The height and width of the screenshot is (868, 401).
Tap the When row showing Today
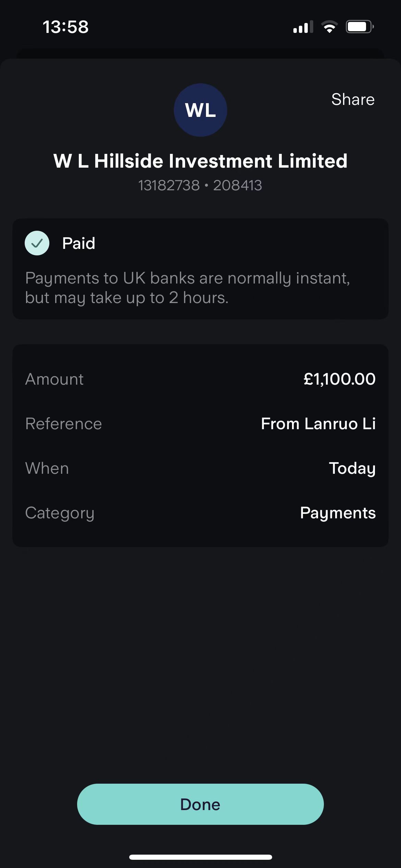pos(352,468)
